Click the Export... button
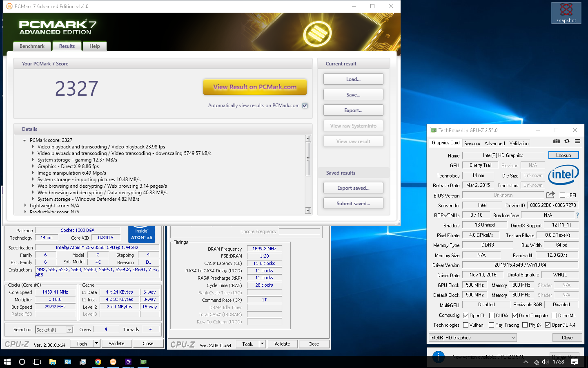The height and width of the screenshot is (368, 588). (353, 110)
